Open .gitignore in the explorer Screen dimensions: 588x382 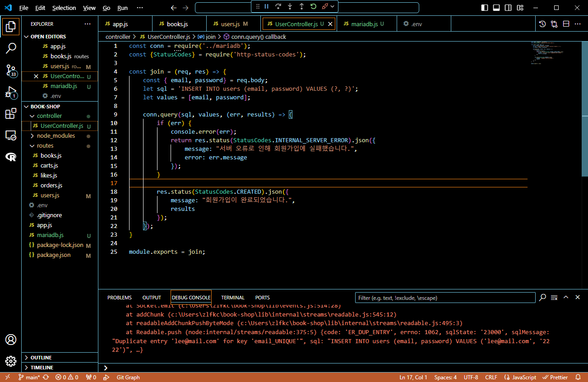pos(60,215)
